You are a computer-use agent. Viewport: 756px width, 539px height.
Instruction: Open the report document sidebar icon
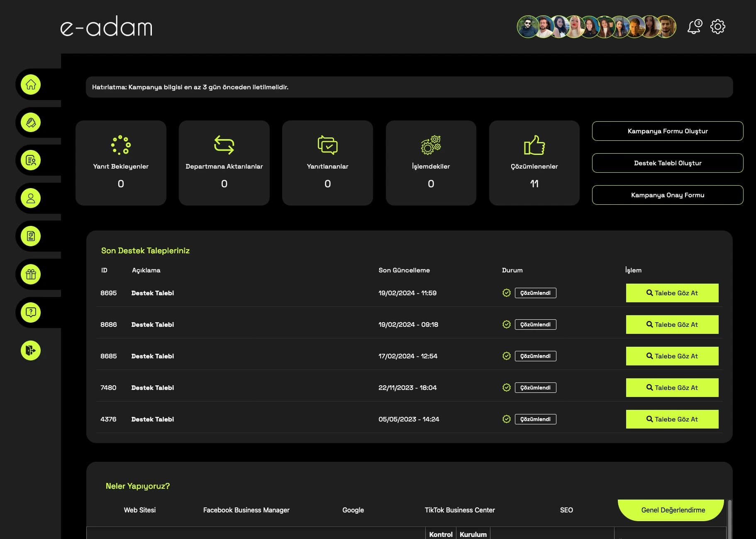pyautogui.click(x=31, y=236)
